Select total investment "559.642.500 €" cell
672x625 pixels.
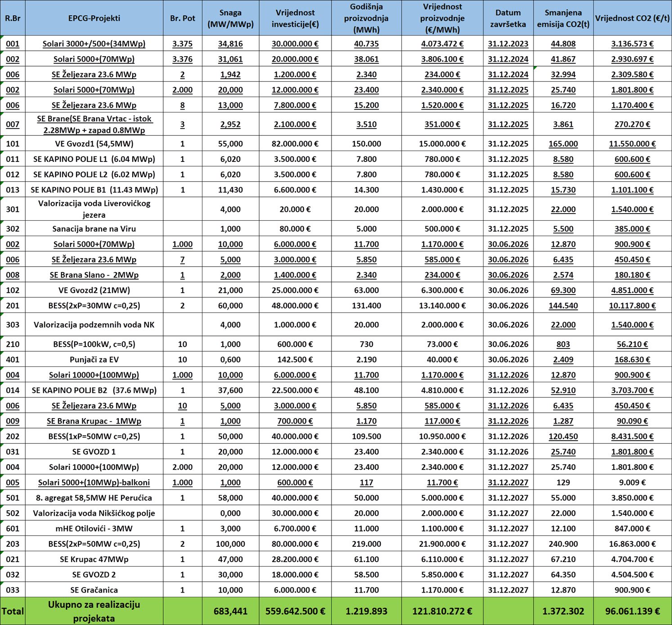point(295,611)
